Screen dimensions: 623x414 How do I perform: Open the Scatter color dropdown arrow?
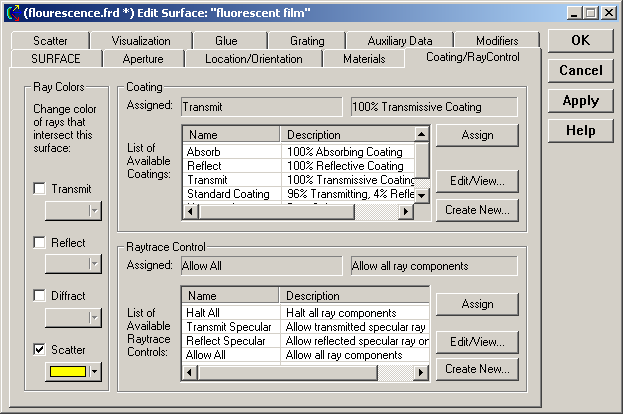(94, 372)
